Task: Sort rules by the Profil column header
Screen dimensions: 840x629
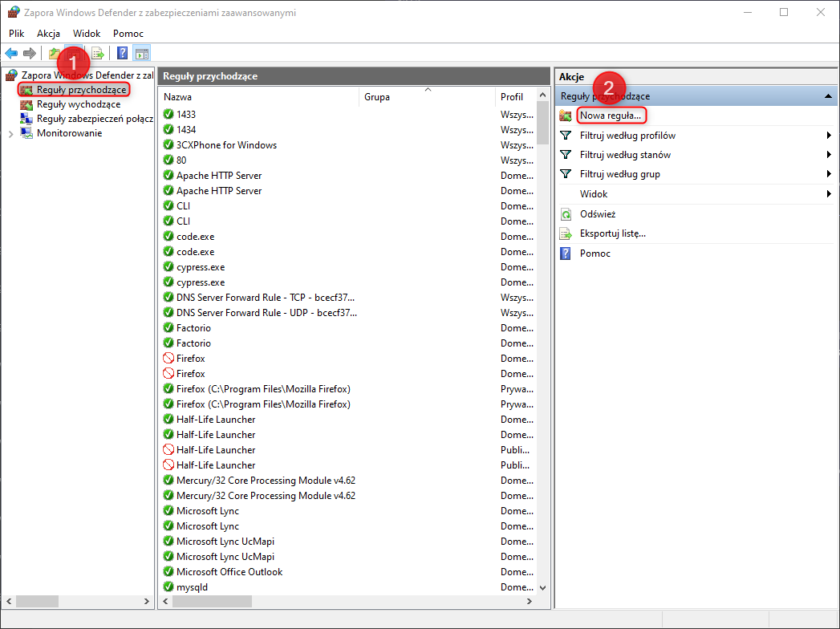Action: [x=516, y=97]
